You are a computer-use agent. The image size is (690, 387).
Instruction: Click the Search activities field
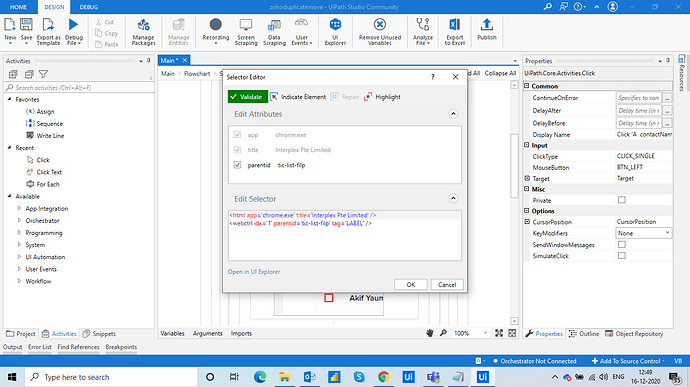(79, 88)
